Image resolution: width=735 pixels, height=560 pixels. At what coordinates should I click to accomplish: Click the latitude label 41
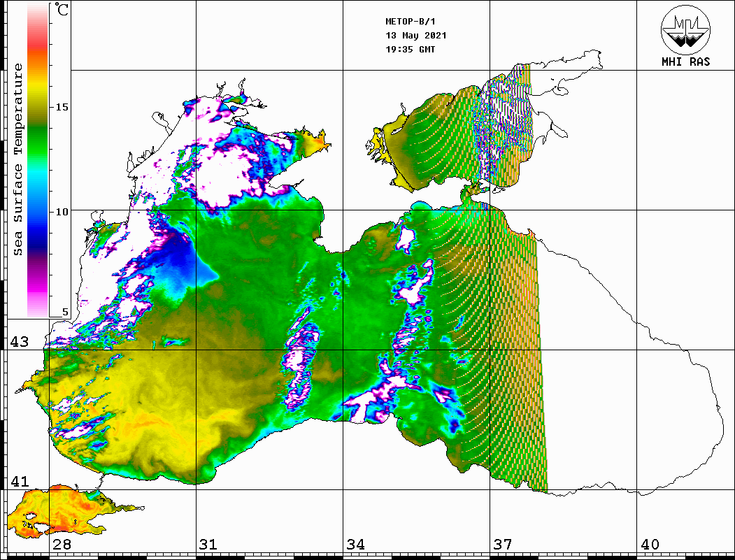pyautogui.click(x=19, y=481)
